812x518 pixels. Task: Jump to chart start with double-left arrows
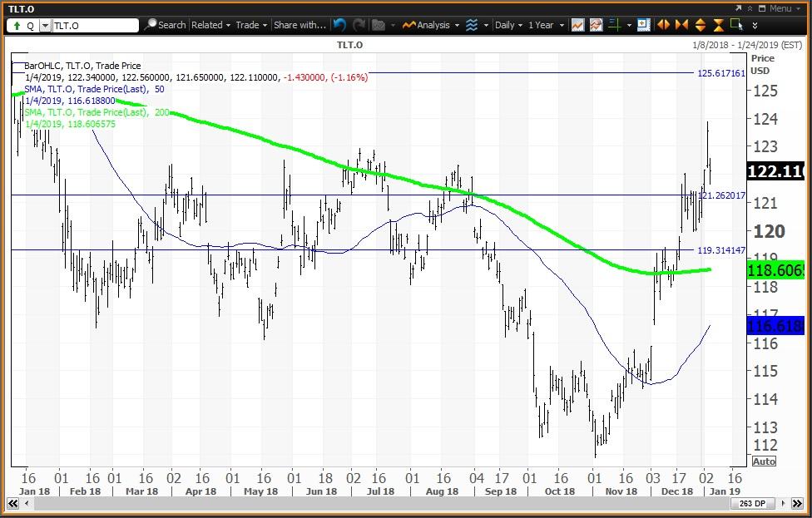tap(13, 504)
